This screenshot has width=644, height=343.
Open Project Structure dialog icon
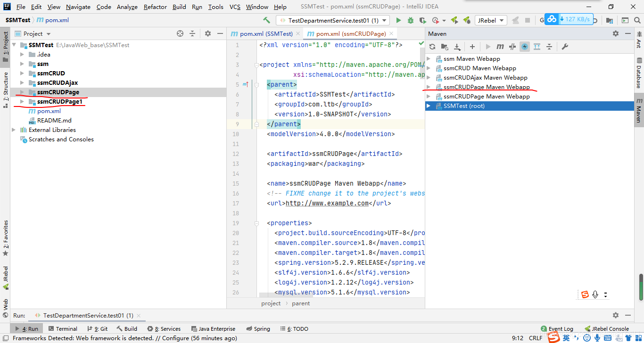[x=610, y=20]
